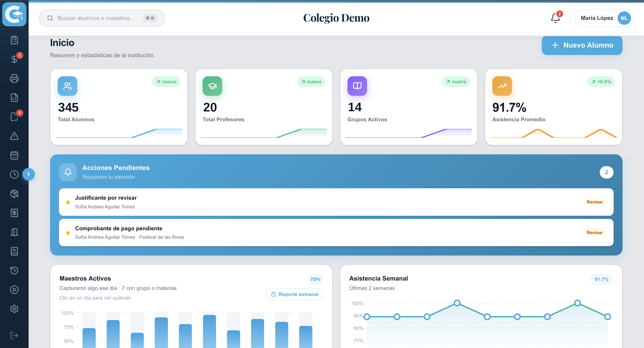Screen dimensions: 644x348
Task: Click the pending count badge showing 2
Action: (x=606, y=172)
